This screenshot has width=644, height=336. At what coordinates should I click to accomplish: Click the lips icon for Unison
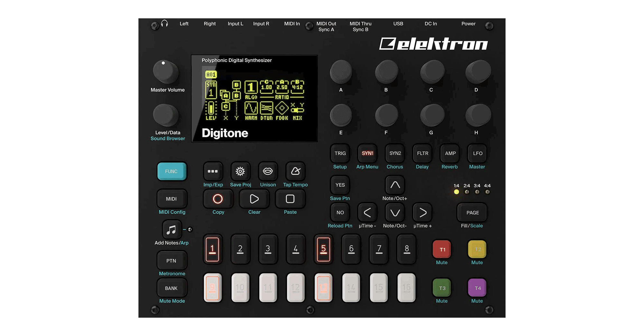[x=268, y=171]
